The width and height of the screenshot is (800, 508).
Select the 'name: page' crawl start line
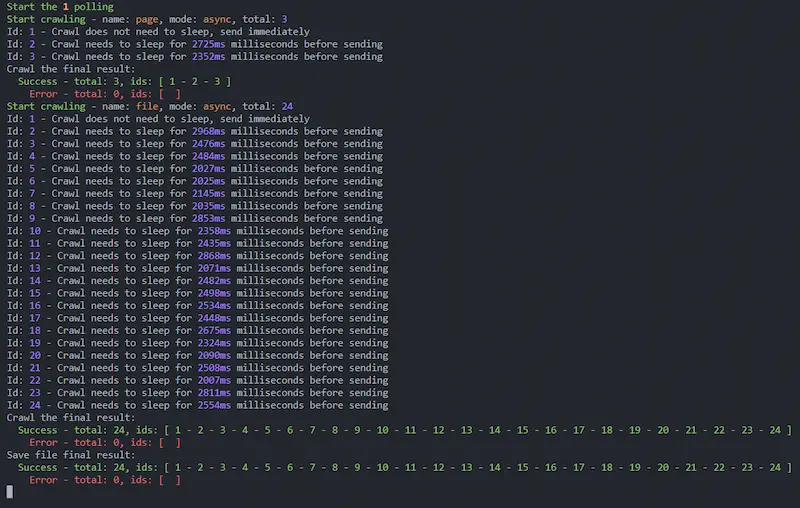pos(147,19)
